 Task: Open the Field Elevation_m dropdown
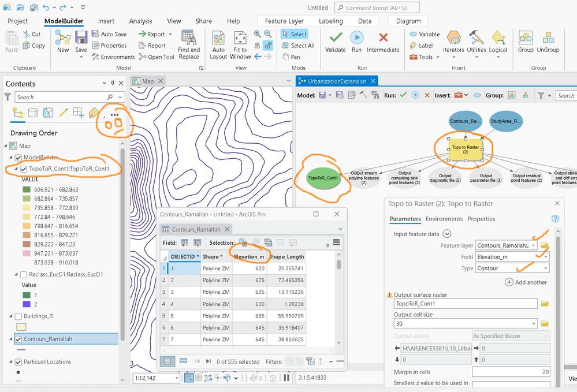pos(545,257)
